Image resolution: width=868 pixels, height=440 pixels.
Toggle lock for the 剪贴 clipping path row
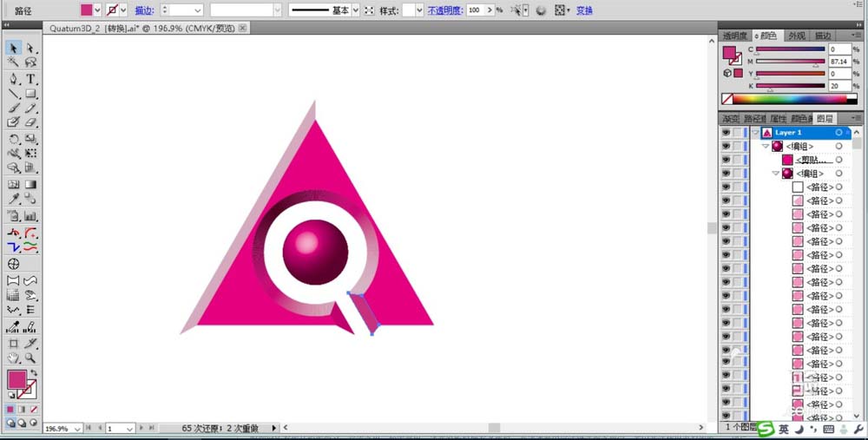(738, 160)
